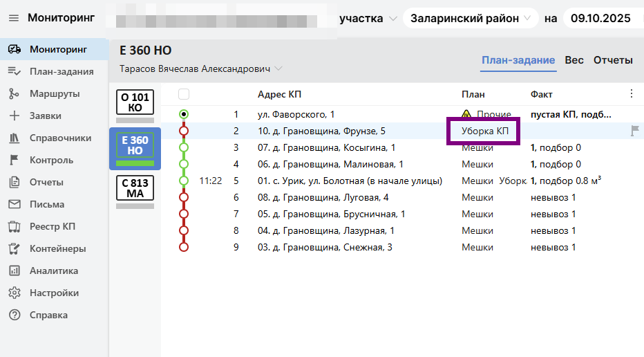Click the Реестр КП sidebar icon
This screenshot has width=644, height=357.
(13, 226)
